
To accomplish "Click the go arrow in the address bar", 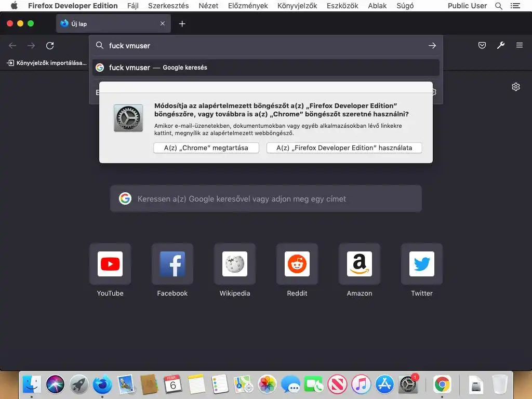I will pos(432,46).
